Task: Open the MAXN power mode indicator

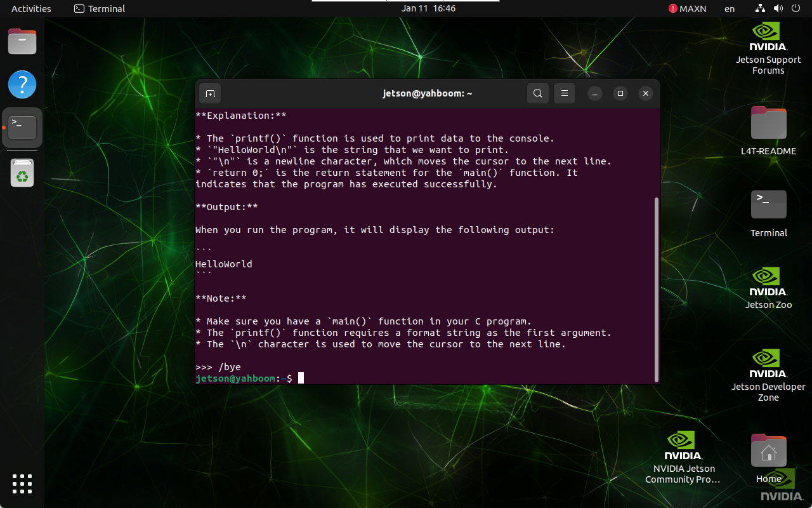Action: [688, 9]
